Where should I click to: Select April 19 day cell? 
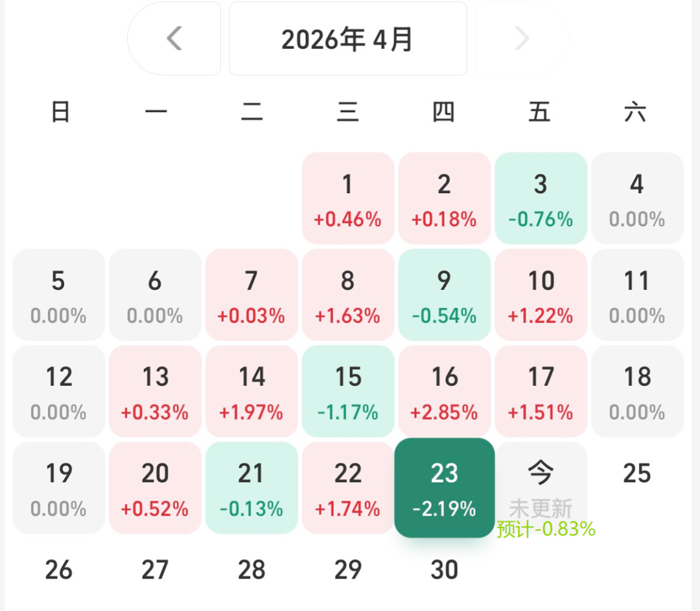[58, 488]
